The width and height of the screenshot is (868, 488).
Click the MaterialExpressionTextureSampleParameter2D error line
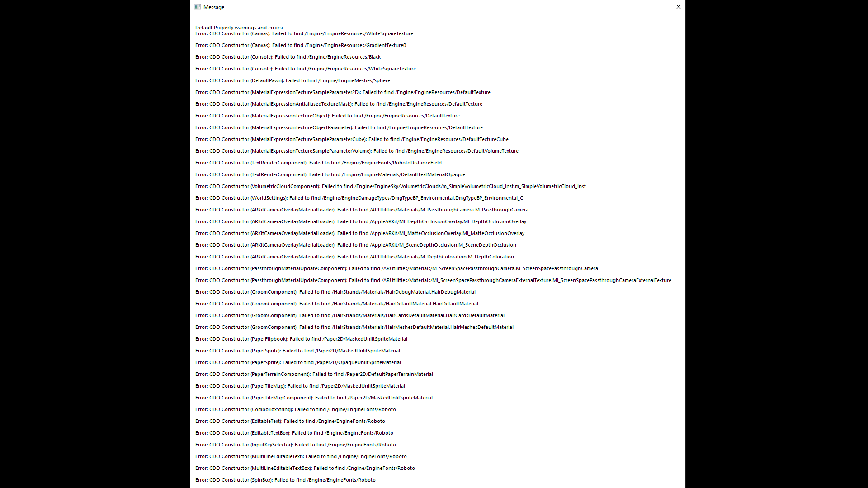[343, 92]
